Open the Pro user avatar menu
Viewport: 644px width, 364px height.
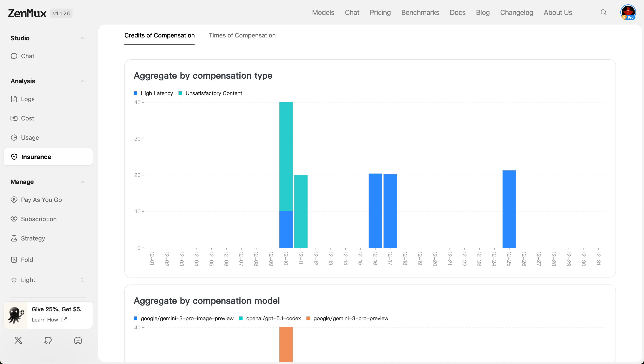coord(628,12)
